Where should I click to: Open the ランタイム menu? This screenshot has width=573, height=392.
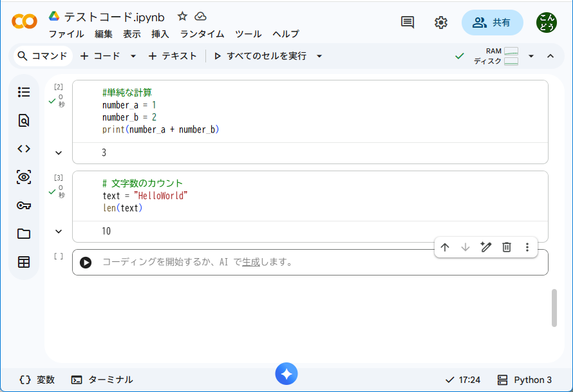pos(202,34)
